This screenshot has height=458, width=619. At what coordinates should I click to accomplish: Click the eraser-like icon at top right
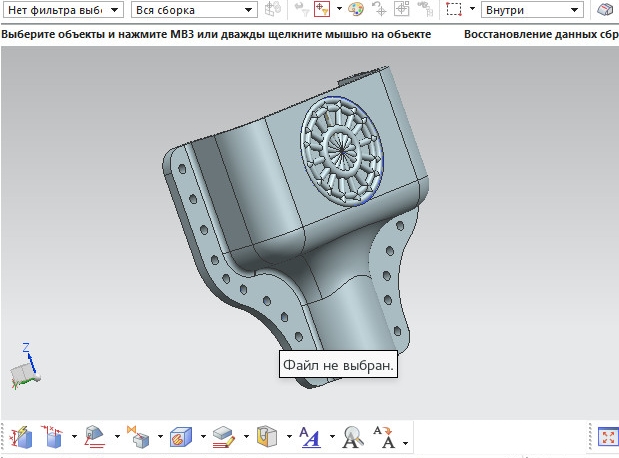tap(606, 9)
